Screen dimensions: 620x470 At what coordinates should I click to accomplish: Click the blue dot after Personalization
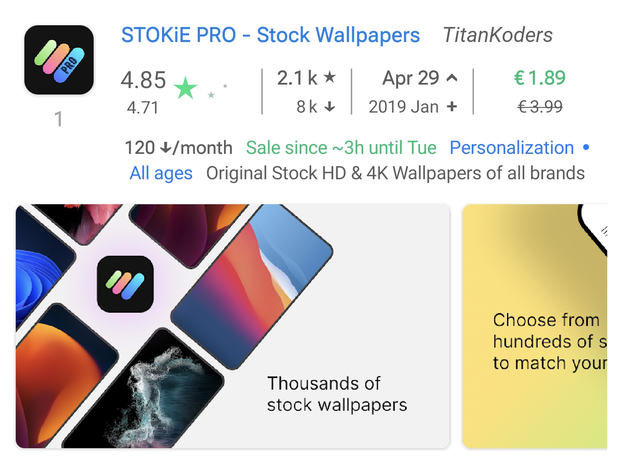coord(586,148)
